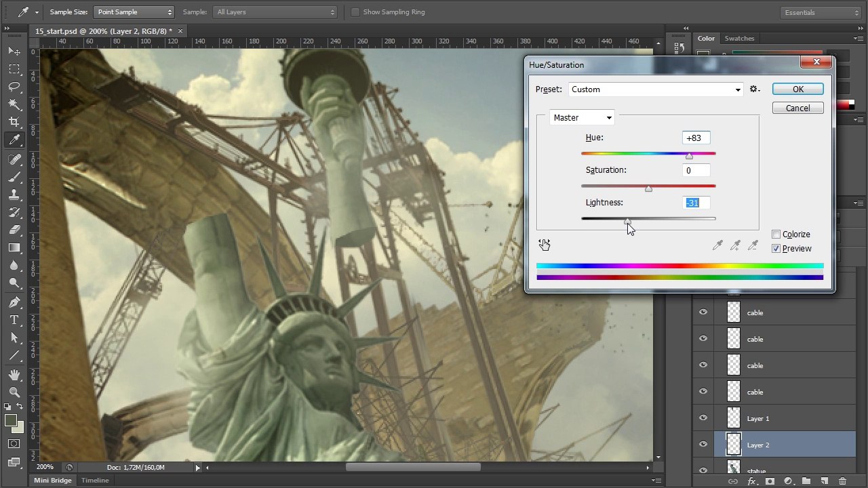Select the Brush tool
Viewport: 868px width, 488px height.
14,178
